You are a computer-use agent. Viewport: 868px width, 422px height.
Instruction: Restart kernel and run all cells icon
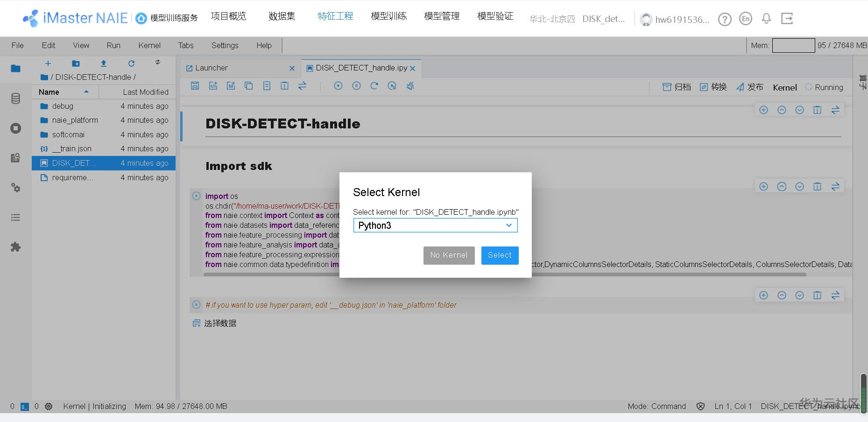tap(392, 86)
